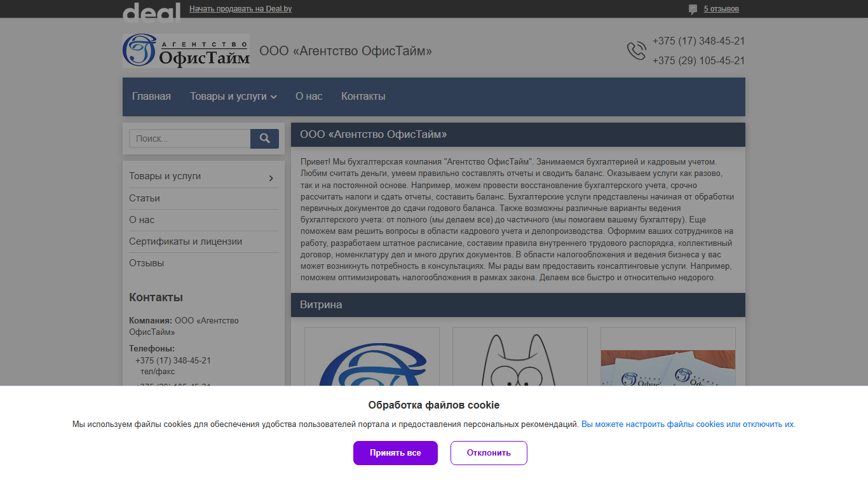Expand sidebar Товары и услуги chevron
Image resolution: width=868 pixels, height=488 pixels.
point(271,178)
